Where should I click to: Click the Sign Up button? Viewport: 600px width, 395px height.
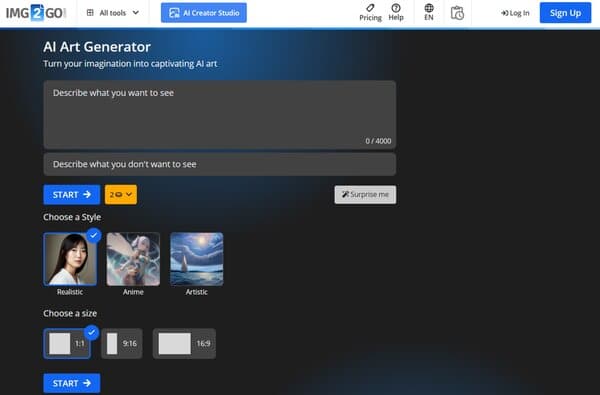pyautogui.click(x=565, y=13)
